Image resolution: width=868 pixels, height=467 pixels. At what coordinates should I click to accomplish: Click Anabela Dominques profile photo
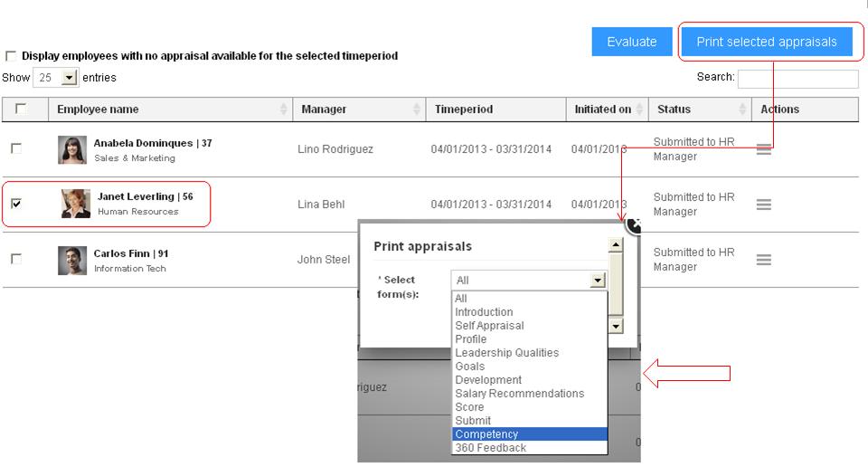click(x=72, y=150)
